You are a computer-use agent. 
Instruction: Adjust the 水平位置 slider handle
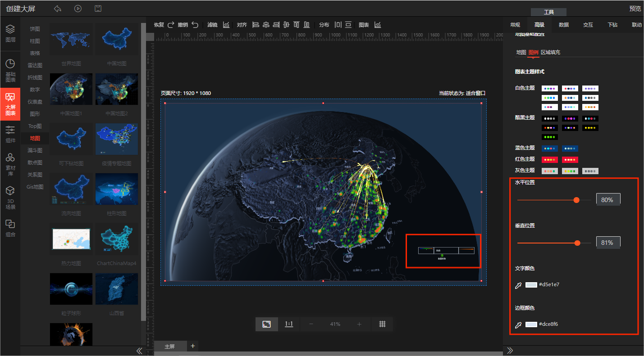pyautogui.click(x=576, y=200)
